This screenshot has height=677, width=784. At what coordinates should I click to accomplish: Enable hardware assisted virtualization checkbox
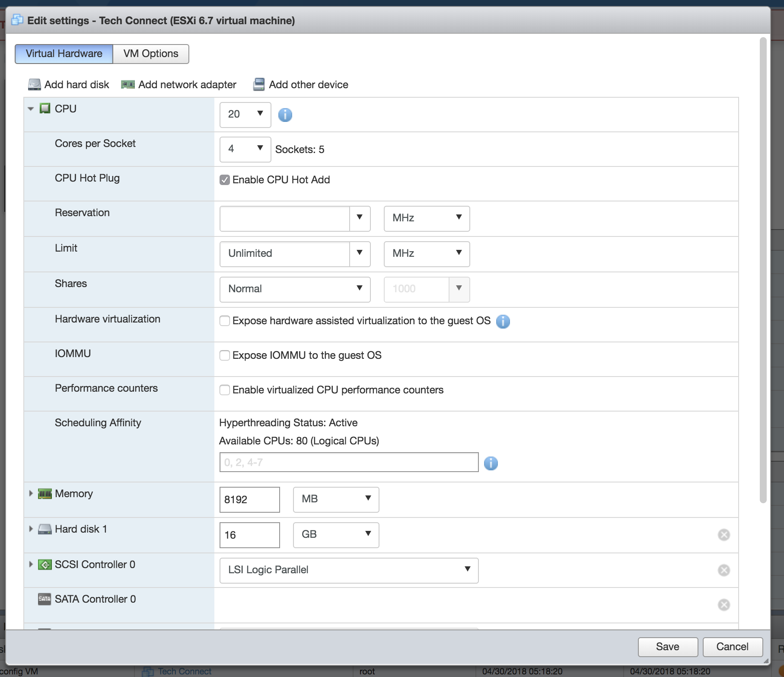(x=225, y=321)
